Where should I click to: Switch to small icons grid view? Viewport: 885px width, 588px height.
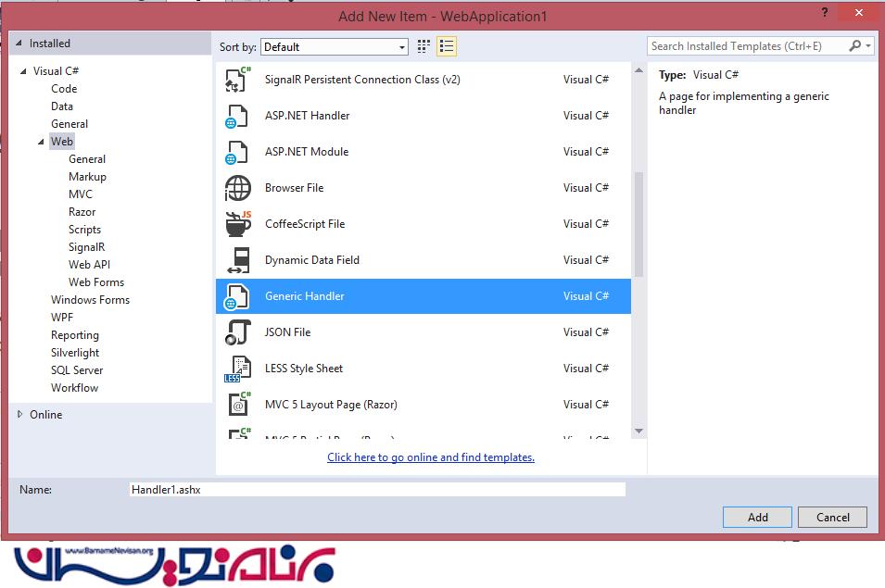point(424,46)
